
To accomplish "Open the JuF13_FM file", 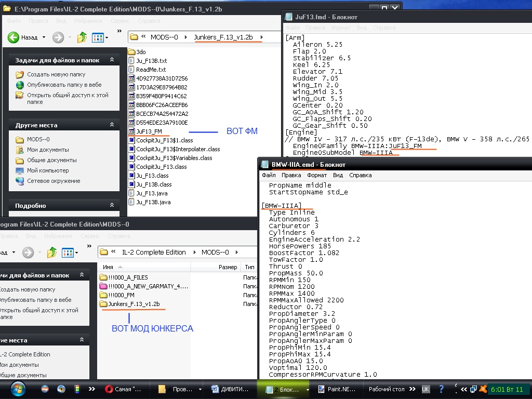I will coord(149,131).
